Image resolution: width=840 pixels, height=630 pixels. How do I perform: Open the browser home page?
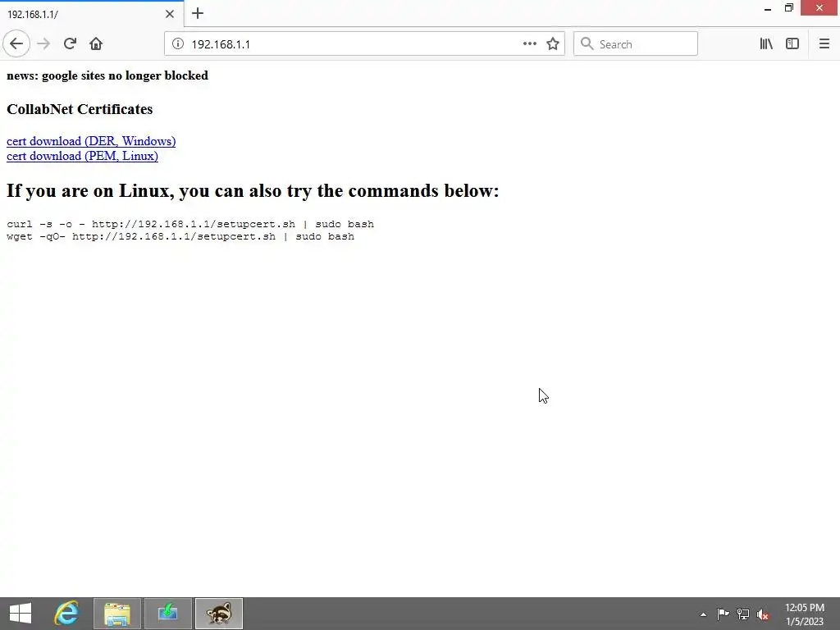[96, 44]
